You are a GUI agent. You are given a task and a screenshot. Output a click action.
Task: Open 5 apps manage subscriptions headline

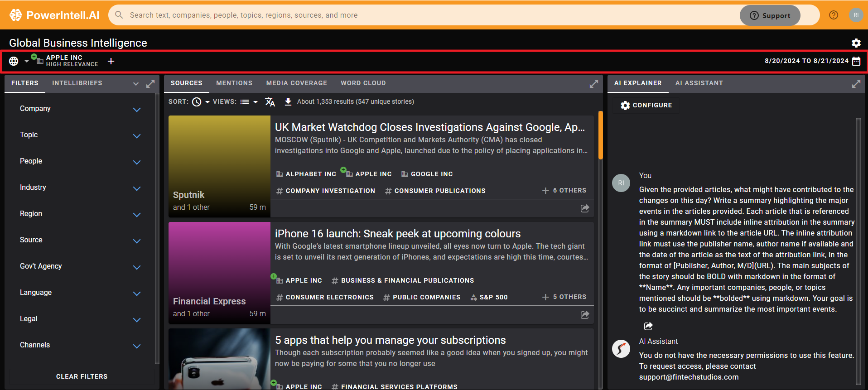tap(391, 340)
